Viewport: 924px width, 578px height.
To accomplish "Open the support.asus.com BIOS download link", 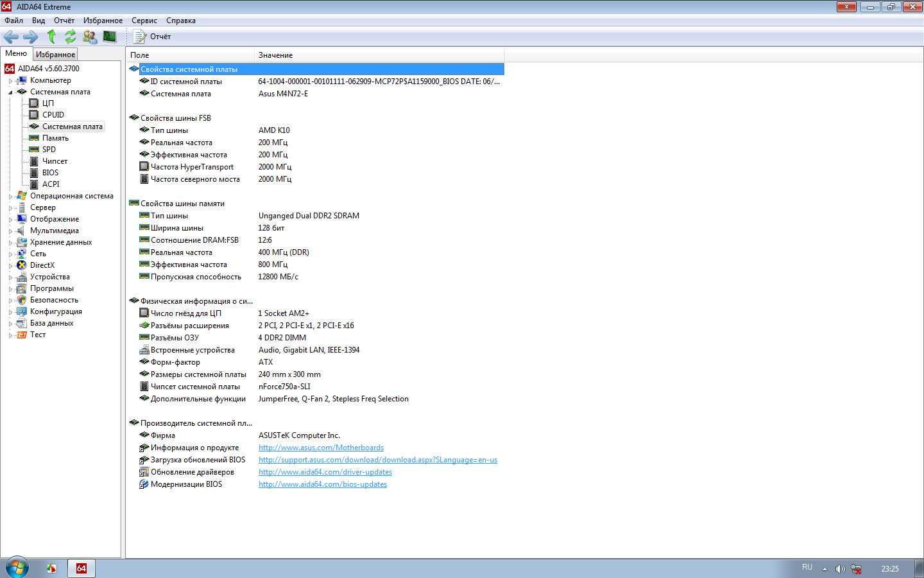I will tap(378, 460).
